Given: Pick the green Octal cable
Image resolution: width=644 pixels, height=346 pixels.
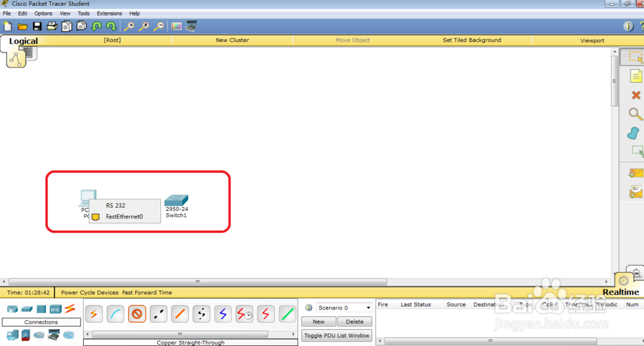Looking at the screenshot, I should (287, 314).
